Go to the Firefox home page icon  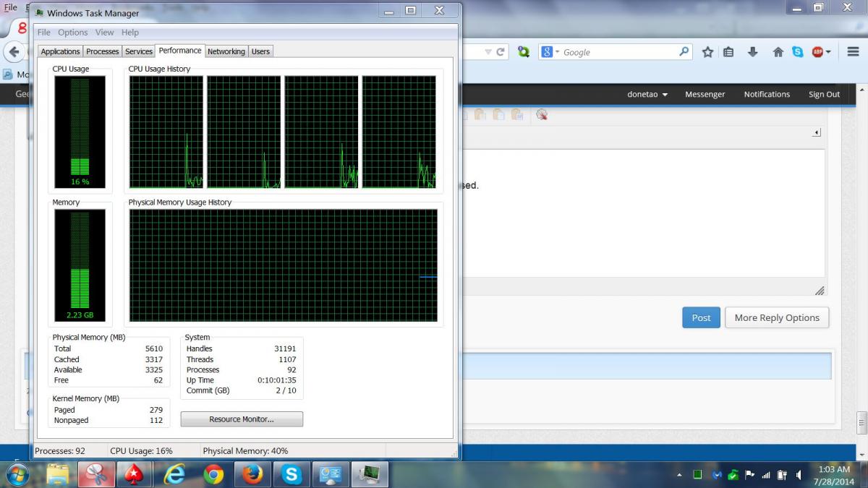coord(778,52)
